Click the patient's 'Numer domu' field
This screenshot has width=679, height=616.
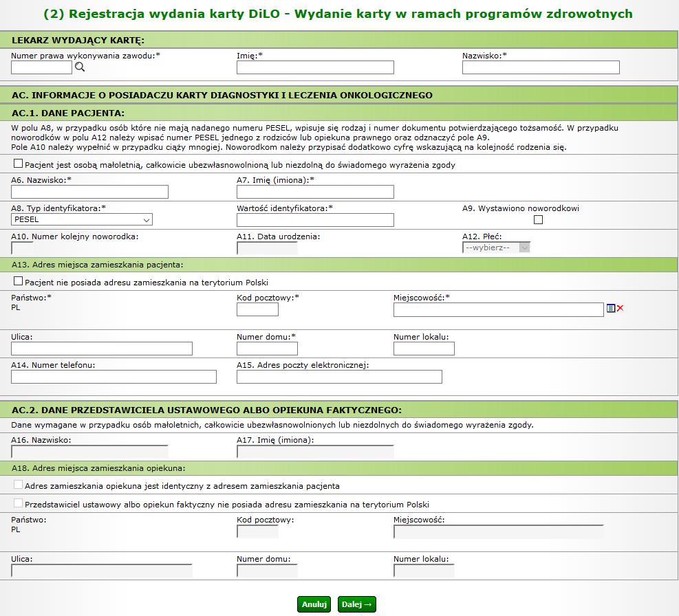(267, 349)
